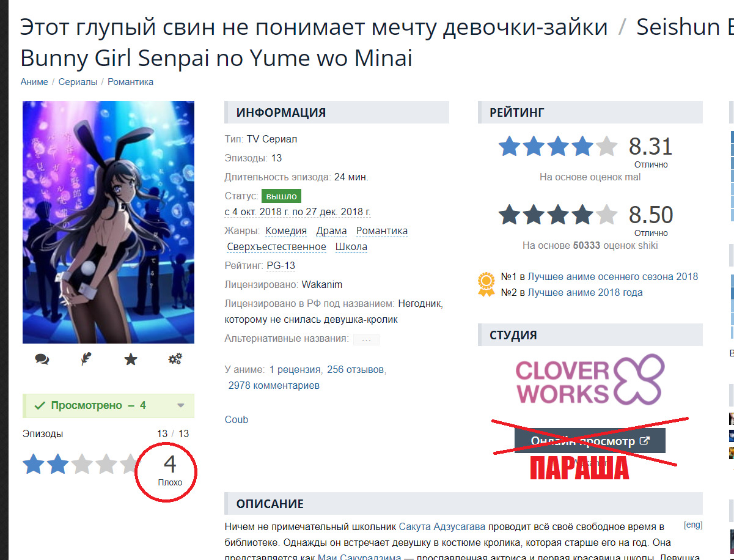Expand the Просмотрено status dropdown arrow

[x=180, y=406]
